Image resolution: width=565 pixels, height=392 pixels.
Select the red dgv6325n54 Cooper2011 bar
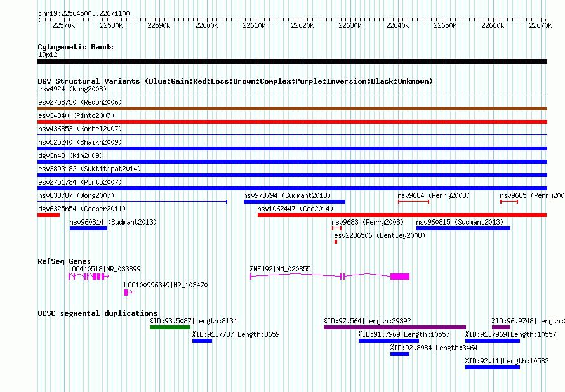pyautogui.click(x=49, y=215)
